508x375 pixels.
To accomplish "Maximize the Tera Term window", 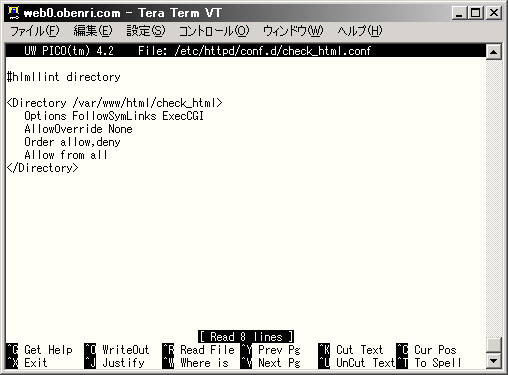I will [475, 13].
